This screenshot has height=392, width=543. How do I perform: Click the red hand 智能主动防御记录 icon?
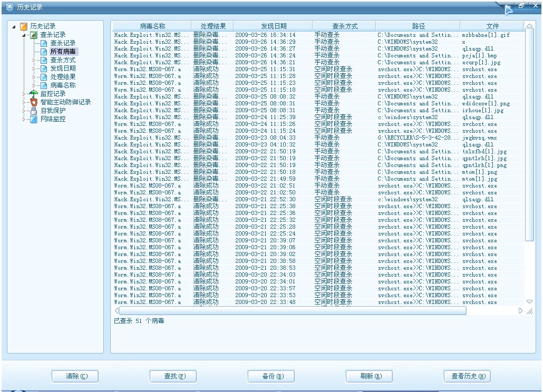pos(34,102)
